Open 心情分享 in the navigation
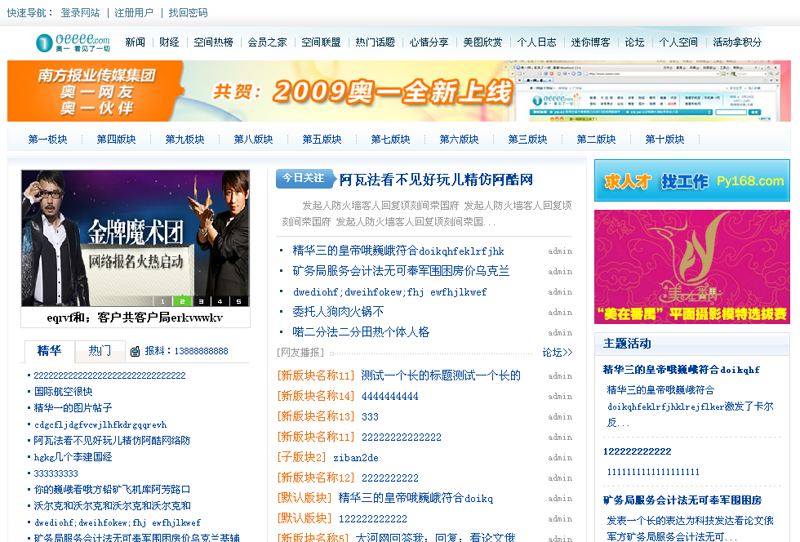Viewport: 800px width, 542px height. [x=429, y=42]
